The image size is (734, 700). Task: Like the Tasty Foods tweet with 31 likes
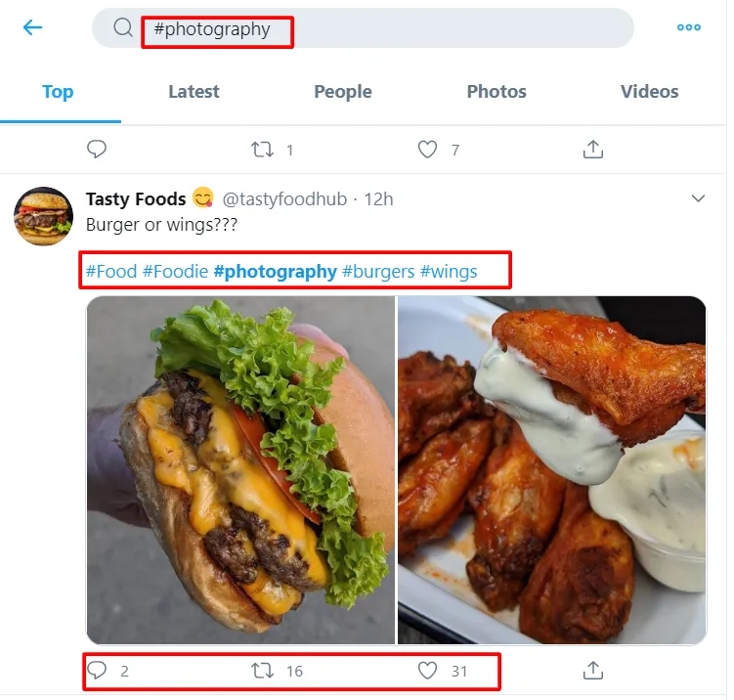click(427, 671)
